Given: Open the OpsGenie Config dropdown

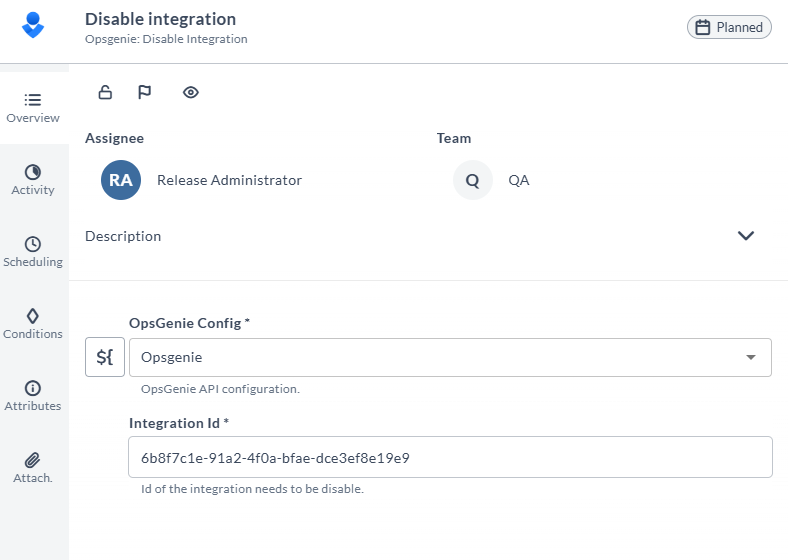Looking at the screenshot, I should point(450,357).
